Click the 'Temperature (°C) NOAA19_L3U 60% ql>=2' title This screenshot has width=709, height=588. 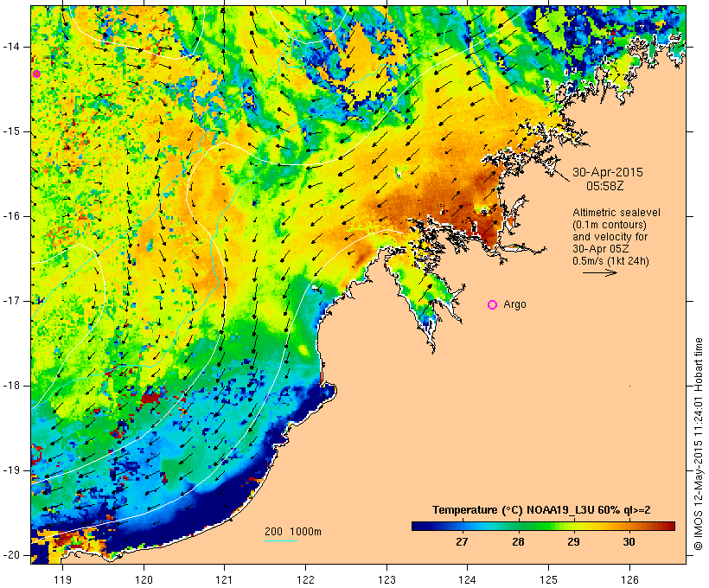pos(541,510)
